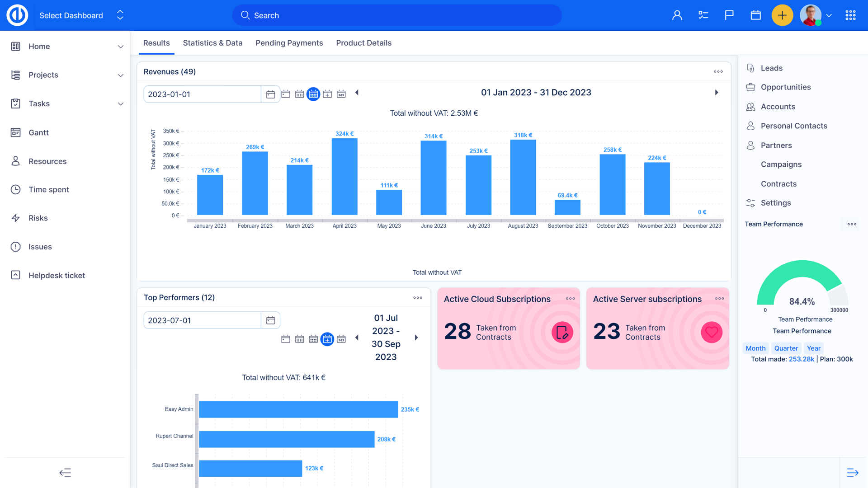Expand the Projects sidebar section

120,75
